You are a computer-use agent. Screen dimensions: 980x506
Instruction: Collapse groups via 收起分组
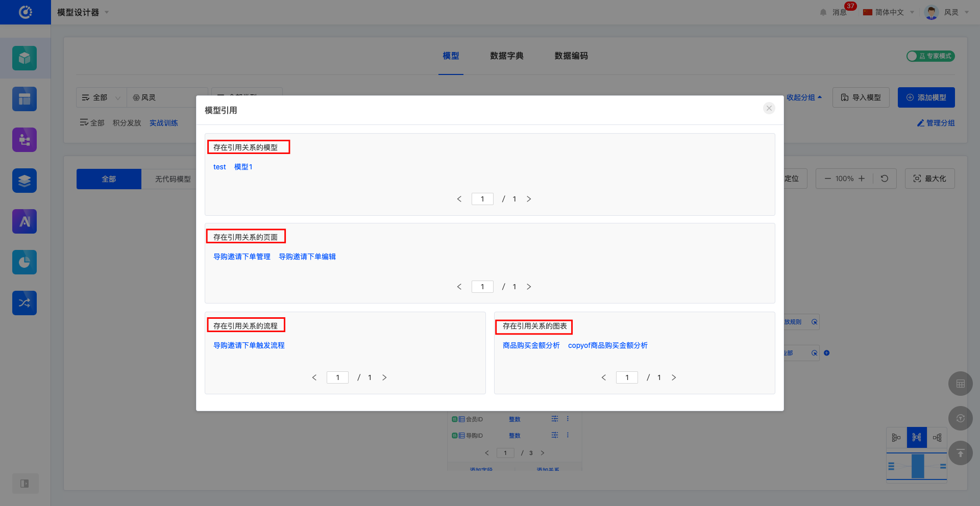[x=803, y=97]
